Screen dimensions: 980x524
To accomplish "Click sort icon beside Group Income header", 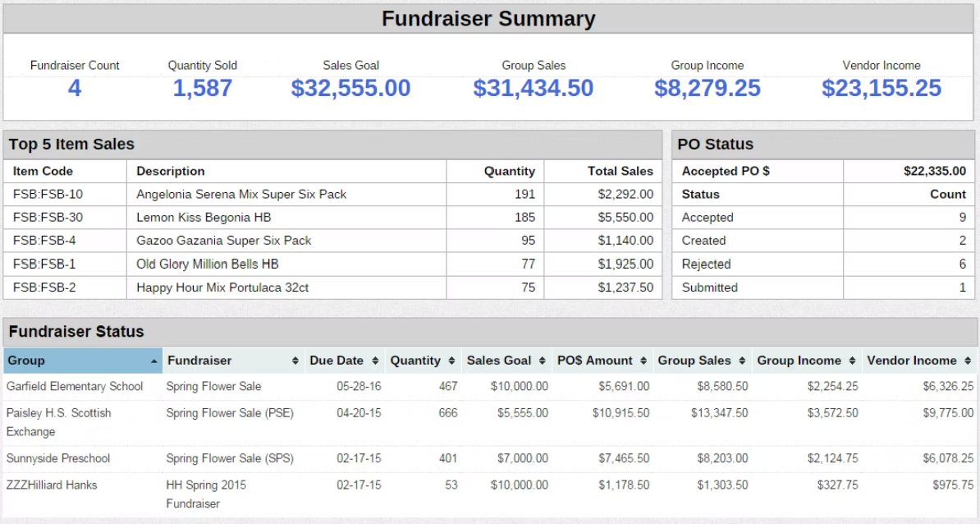I will point(852,361).
